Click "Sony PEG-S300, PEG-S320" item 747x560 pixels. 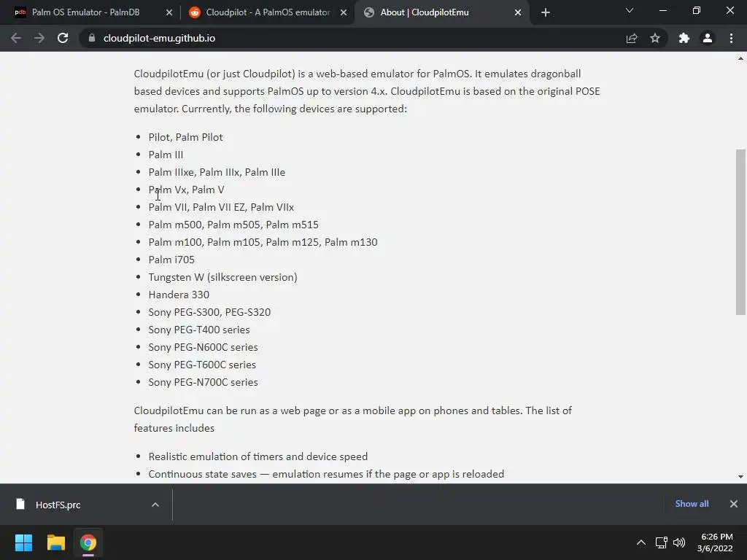click(x=209, y=312)
